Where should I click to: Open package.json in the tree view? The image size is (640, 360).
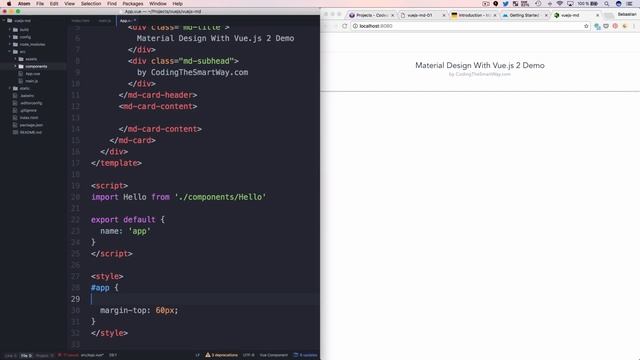(x=31, y=125)
